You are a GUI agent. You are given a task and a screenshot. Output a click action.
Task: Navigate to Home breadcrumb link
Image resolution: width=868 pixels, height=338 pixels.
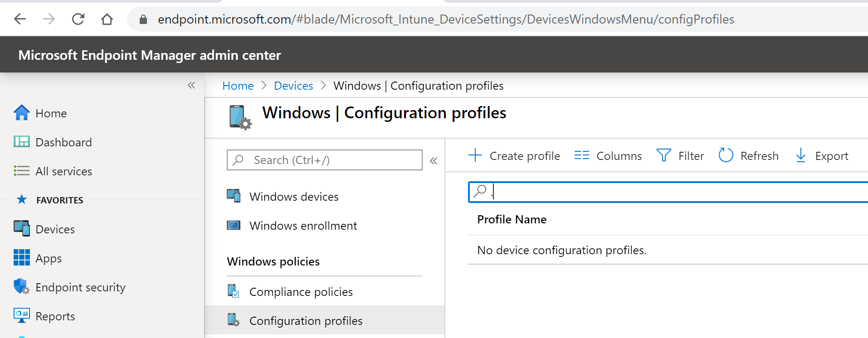[x=238, y=86]
